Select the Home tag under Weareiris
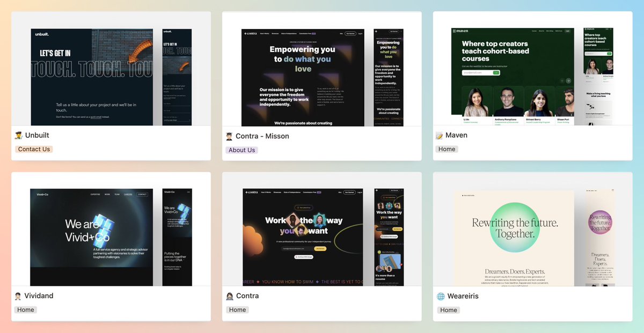Screen dimensions: 644x333 point(448,310)
